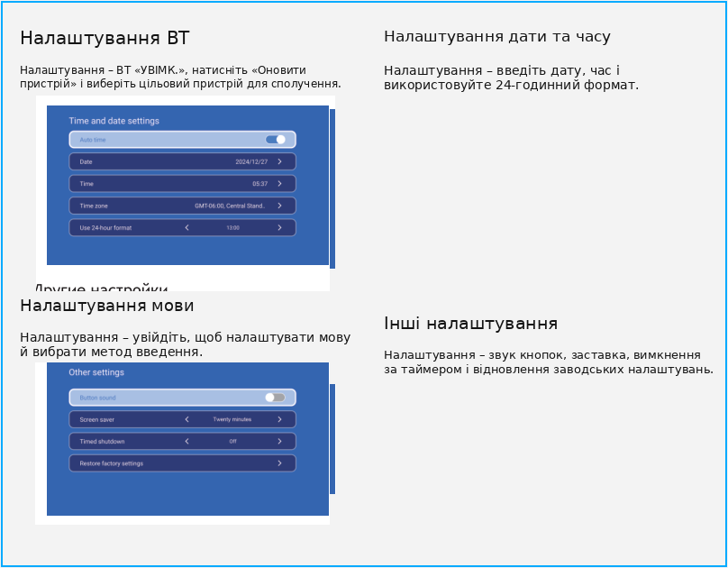Viewport: 728px width, 568px height.
Task: Toggle the Auto time switch
Action: coord(276,140)
